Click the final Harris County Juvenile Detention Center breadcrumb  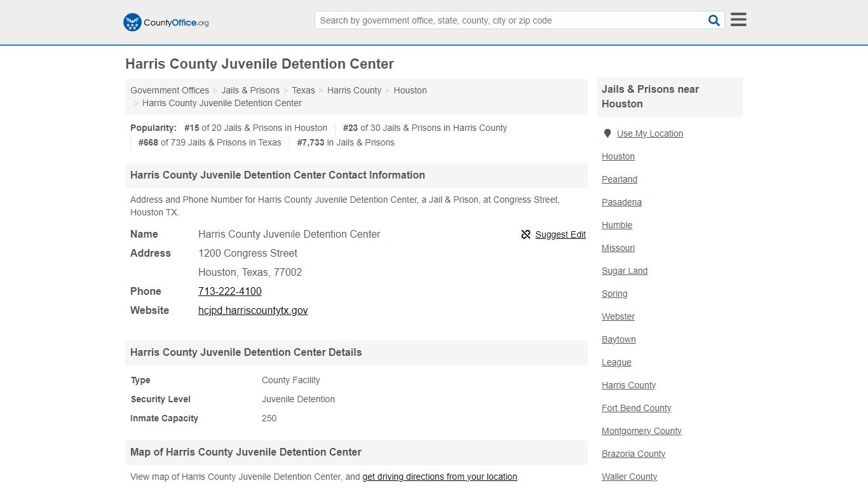point(222,103)
